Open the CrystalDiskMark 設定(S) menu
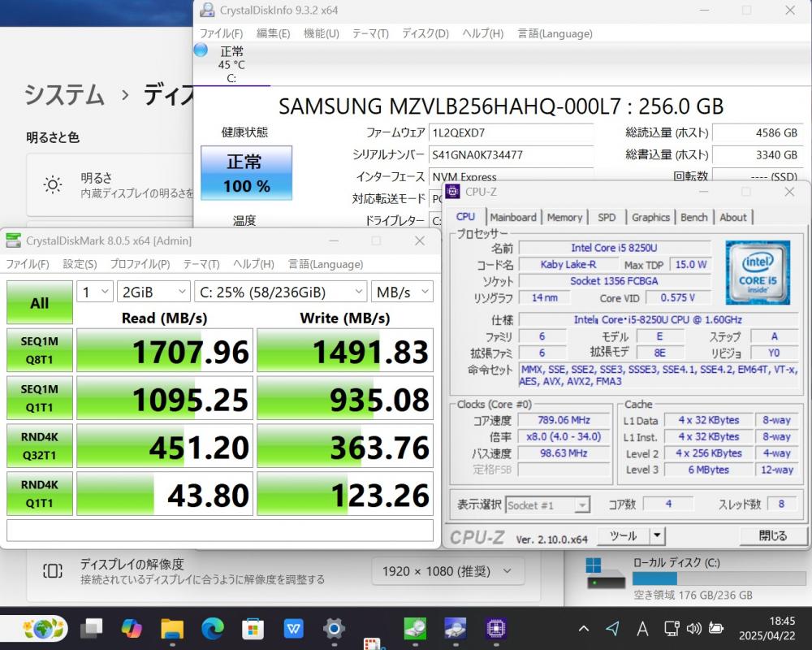Viewport: 812px width, 650px height. [x=80, y=264]
